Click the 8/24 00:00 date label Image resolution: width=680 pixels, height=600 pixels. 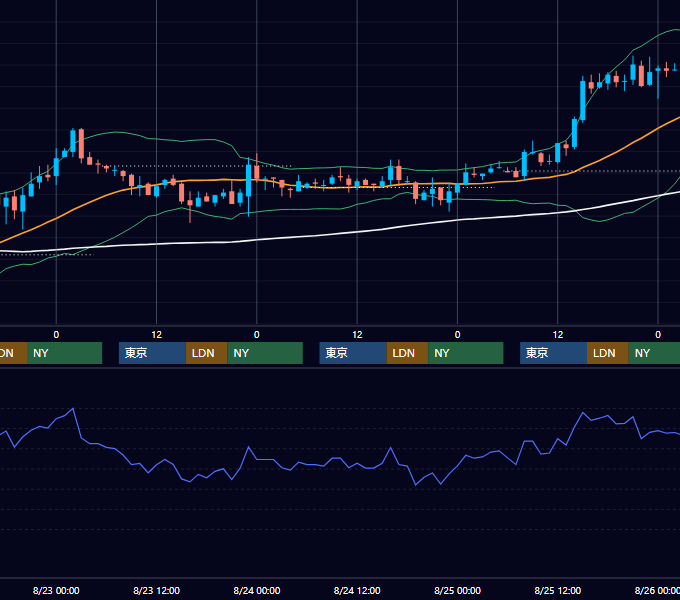[x=257, y=590]
